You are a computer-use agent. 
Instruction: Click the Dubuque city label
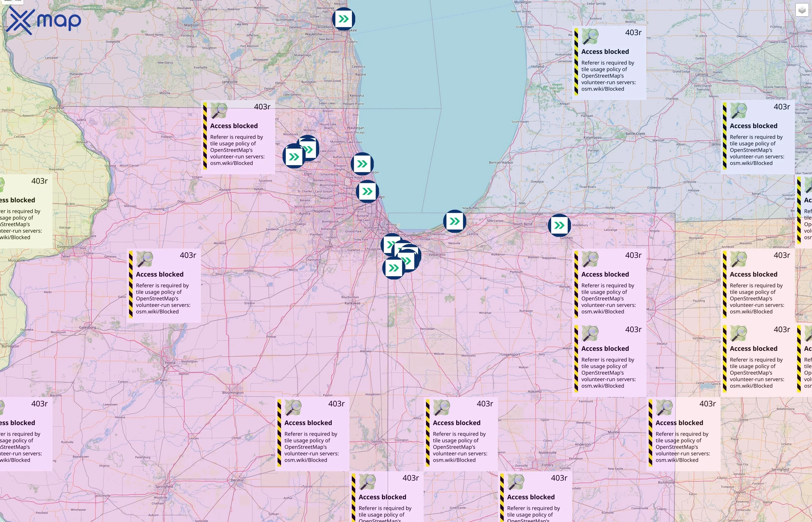pyautogui.click(x=56, y=108)
